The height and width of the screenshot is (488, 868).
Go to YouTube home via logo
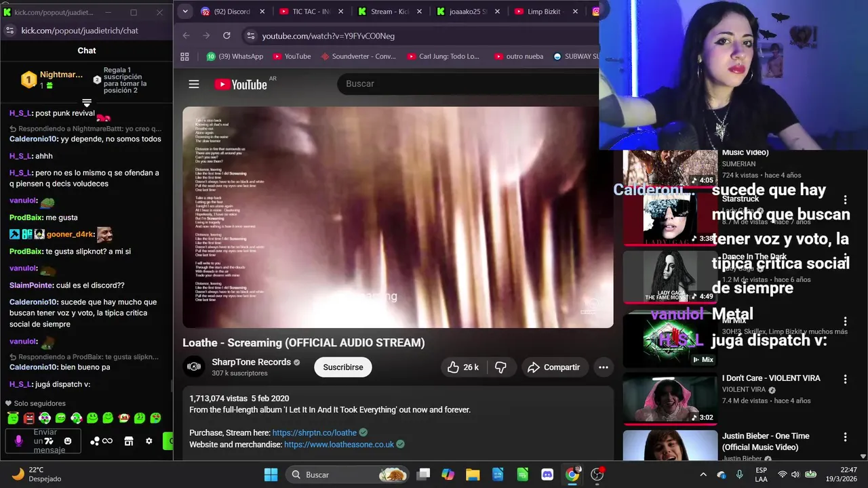pos(241,84)
